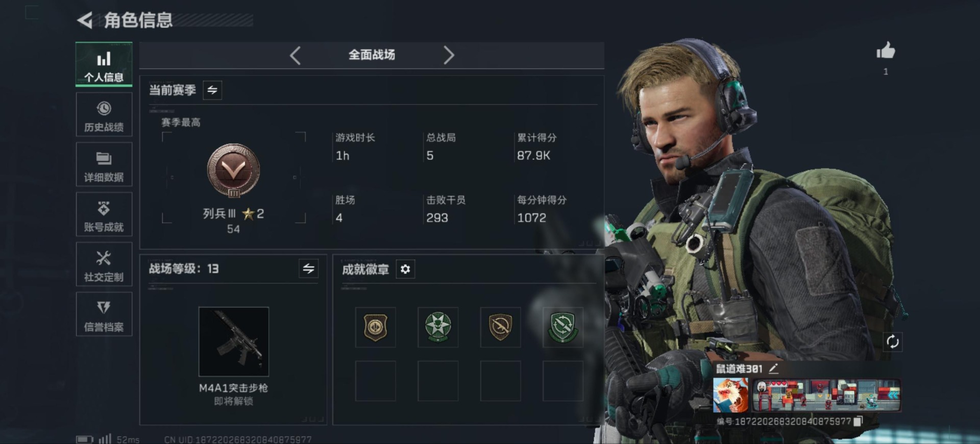Rotate character model with the refresh icon
The image size is (980, 444).
click(892, 341)
